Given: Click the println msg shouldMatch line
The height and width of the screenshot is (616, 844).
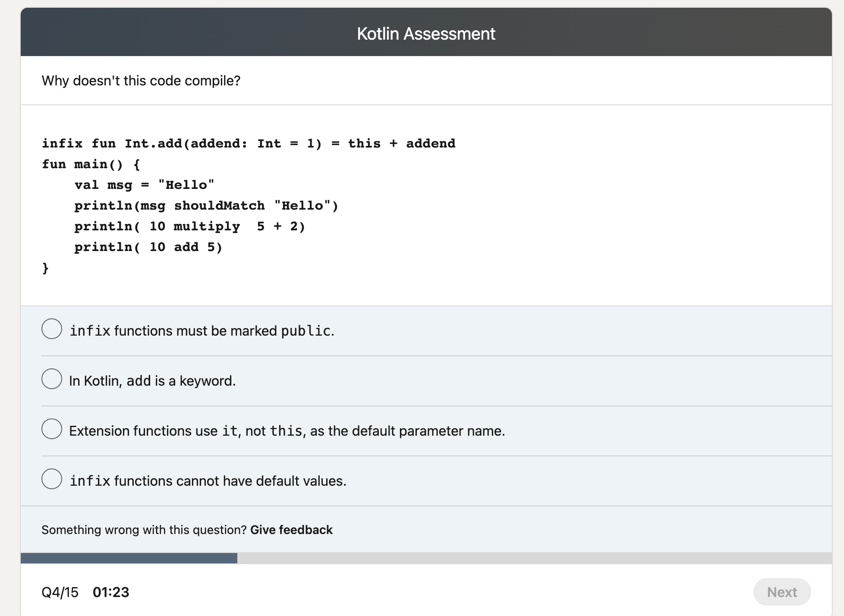Looking at the screenshot, I should tap(206, 205).
